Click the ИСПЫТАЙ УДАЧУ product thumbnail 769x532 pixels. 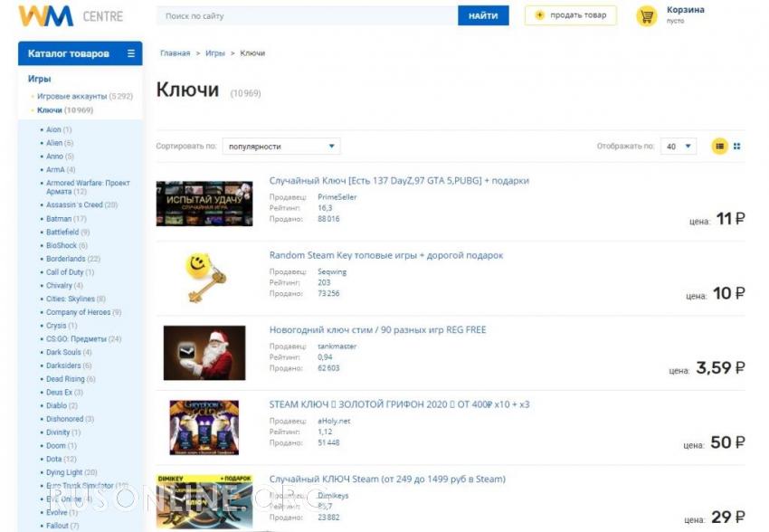tap(204, 204)
